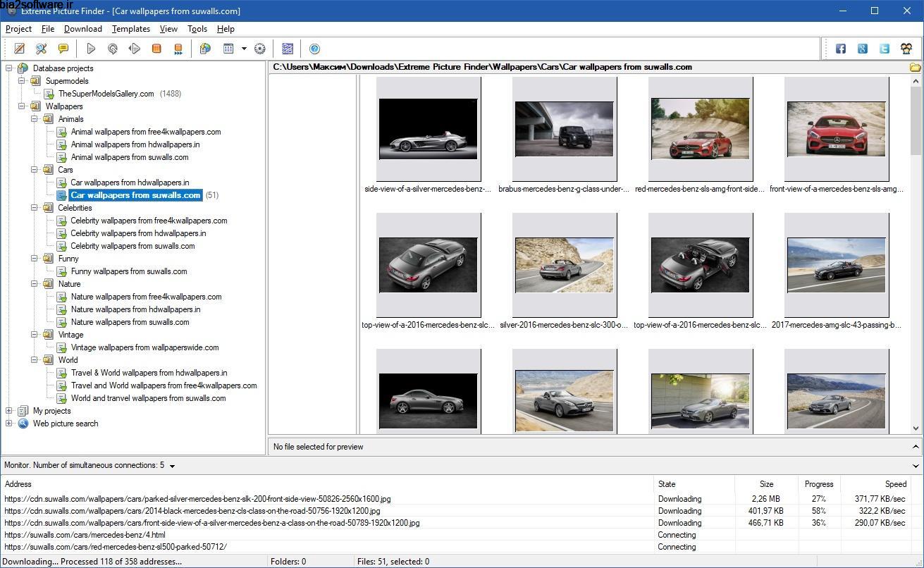Image resolution: width=924 pixels, height=568 pixels.
Task: Open the Facebook share icon
Action: pos(840,49)
